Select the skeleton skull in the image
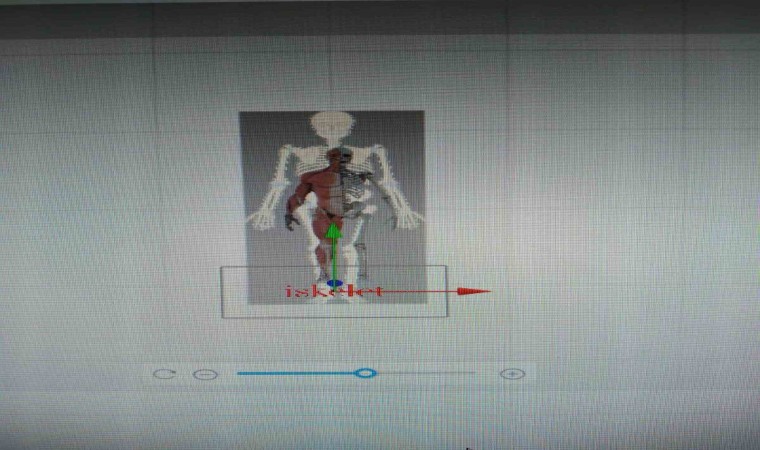This screenshot has width=760, height=450. click(331, 126)
